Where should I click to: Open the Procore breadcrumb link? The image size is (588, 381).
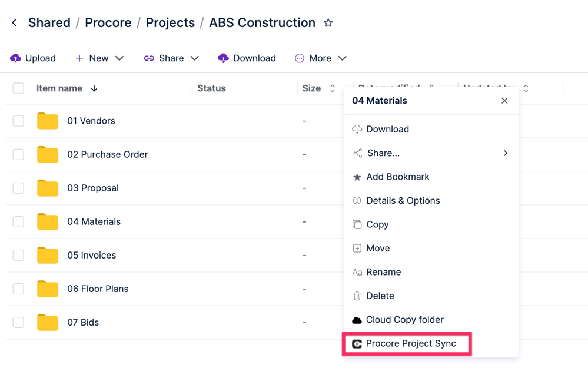tap(108, 22)
